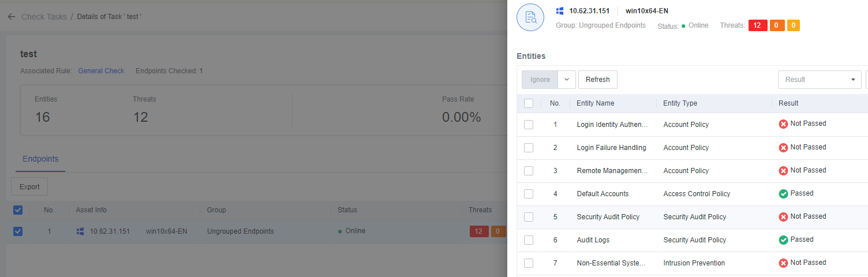Open the Result filter dropdown
This screenshot has height=277, width=868.
click(x=820, y=80)
